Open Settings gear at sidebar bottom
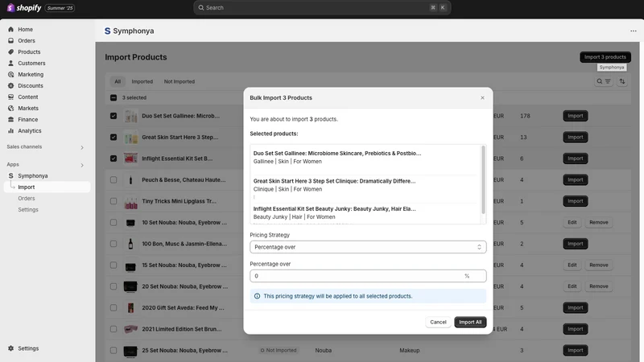 10,348
